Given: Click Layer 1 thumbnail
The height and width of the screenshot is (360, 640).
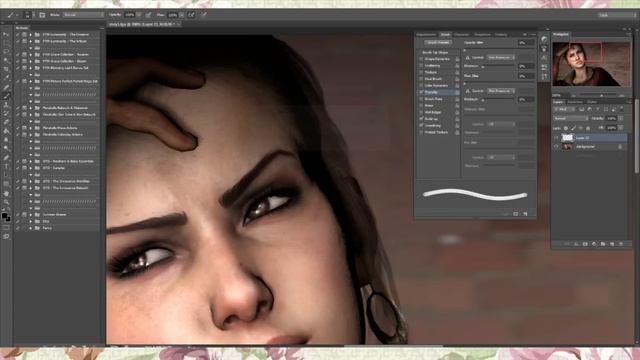Looking at the screenshot, I should click(x=567, y=138).
